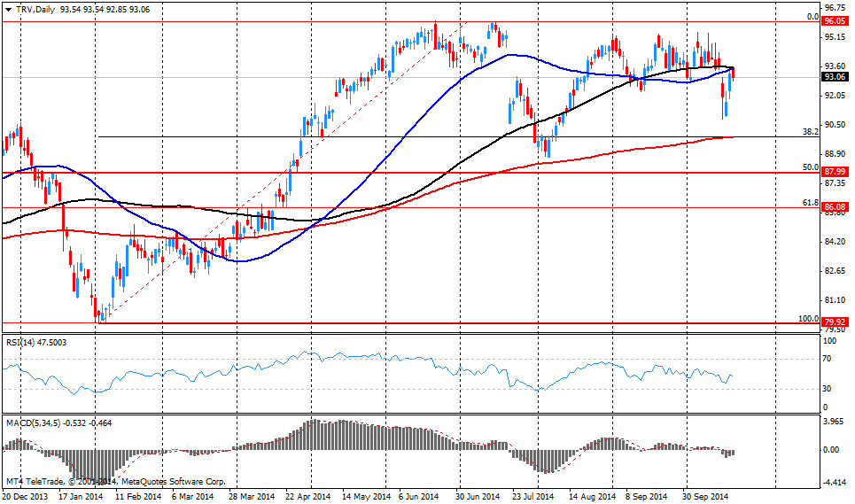The height and width of the screenshot is (504, 855).
Task: Click the 6 Jun 2014 date label
Action: (x=418, y=496)
